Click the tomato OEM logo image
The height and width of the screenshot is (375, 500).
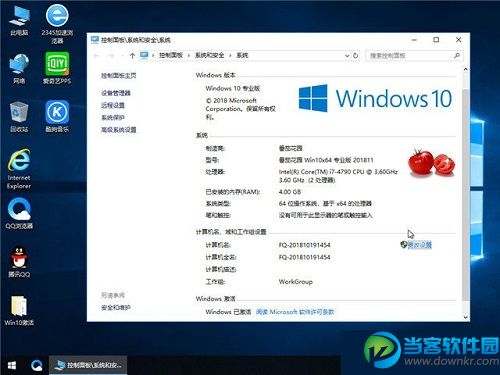[432, 162]
